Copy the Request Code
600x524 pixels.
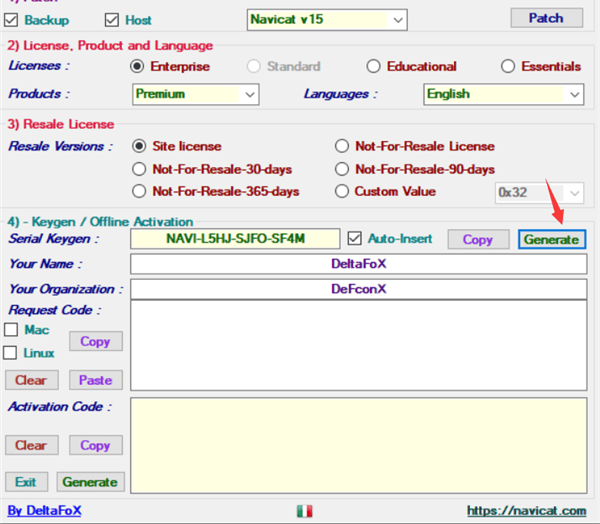click(96, 341)
